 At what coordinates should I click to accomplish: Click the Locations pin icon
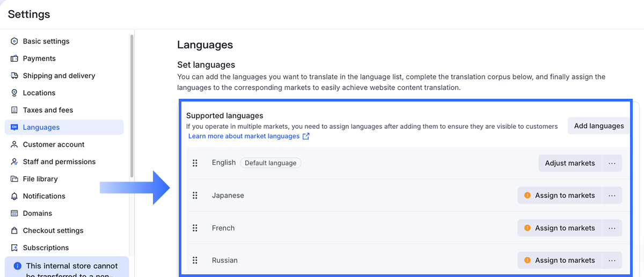pyautogui.click(x=14, y=93)
